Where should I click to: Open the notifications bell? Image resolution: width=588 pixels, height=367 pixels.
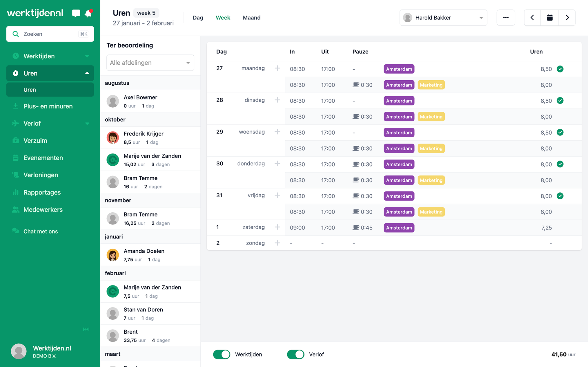pyautogui.click(x=88, y=13)
